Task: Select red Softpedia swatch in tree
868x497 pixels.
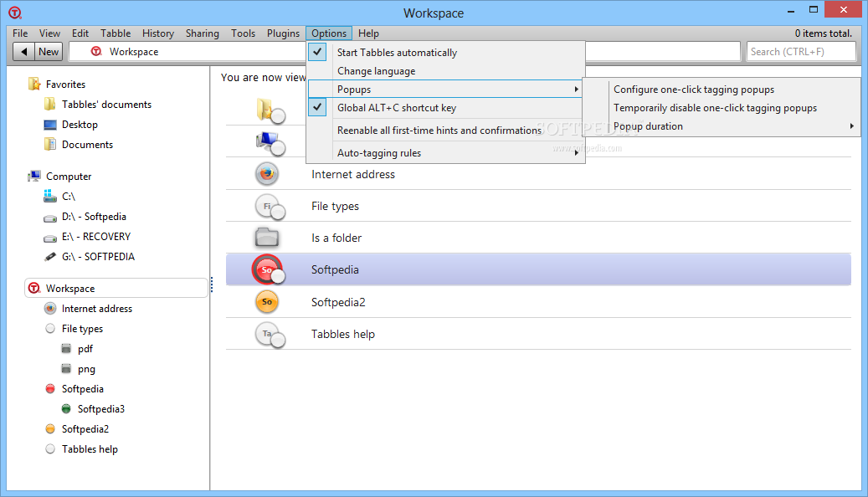Action: tap(50, 388)
